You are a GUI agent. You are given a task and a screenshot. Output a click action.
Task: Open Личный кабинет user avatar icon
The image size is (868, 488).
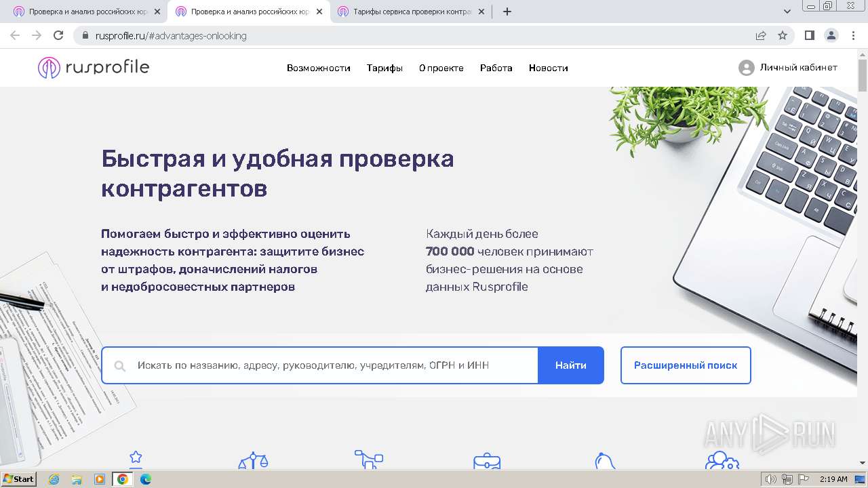pyautogui.click(x=746, y=68)
